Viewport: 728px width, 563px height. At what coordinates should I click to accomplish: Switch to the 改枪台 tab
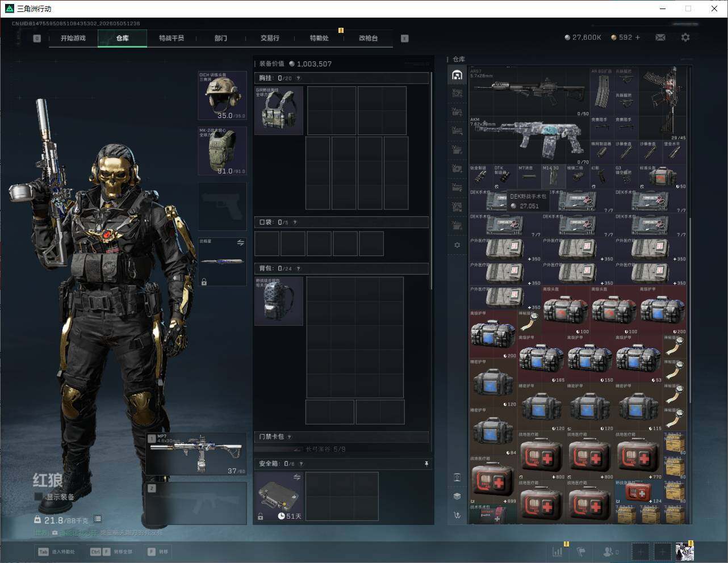click(x=368, y=38)
